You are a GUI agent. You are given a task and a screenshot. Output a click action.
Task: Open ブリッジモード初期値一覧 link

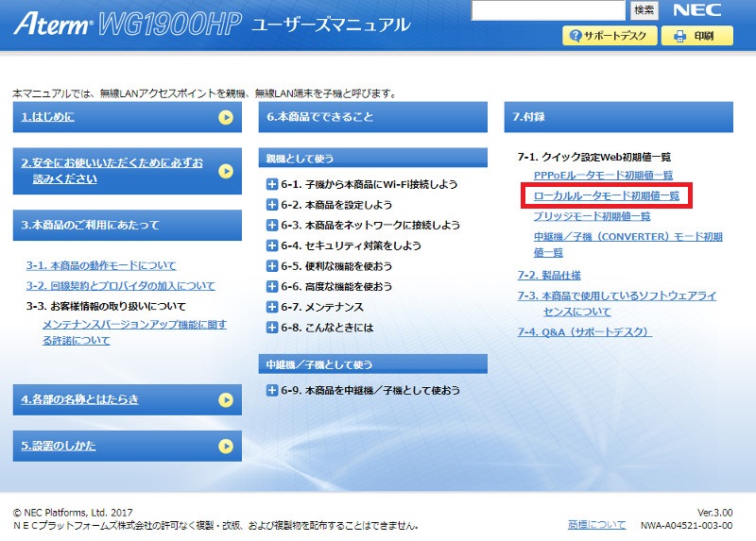point(593,216)
